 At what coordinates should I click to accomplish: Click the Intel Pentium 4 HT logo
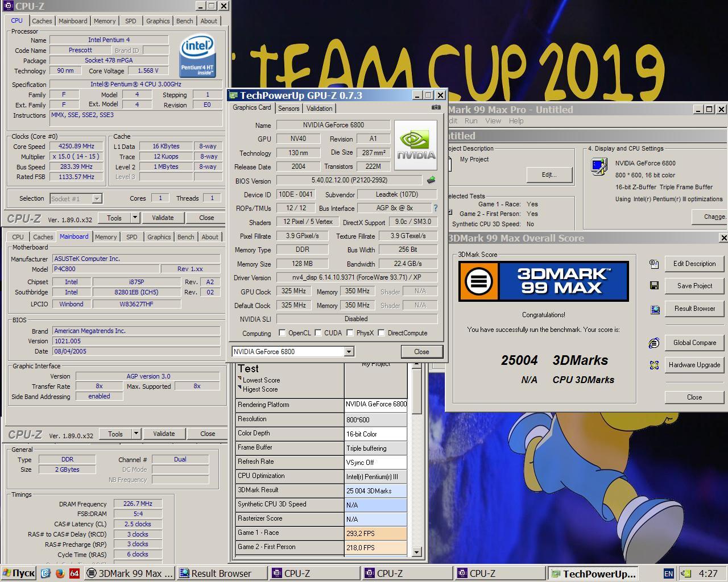tap(197, 56)
